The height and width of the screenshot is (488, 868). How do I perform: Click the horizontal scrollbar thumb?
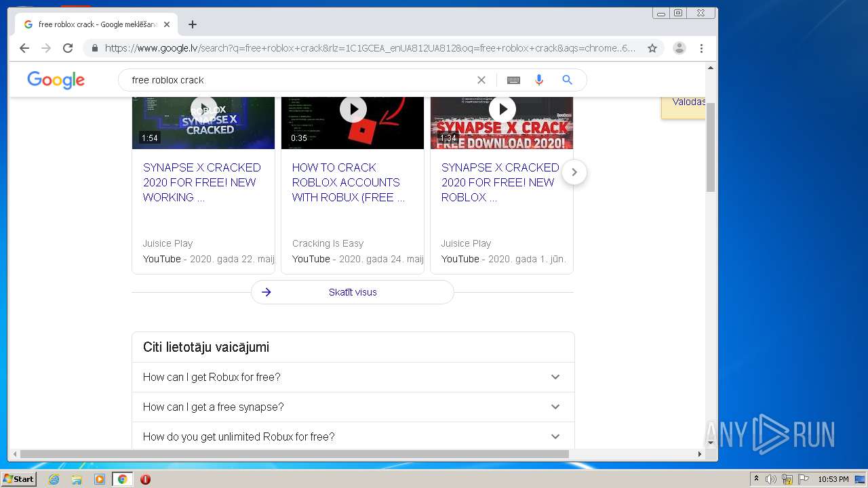click(294, 454)
